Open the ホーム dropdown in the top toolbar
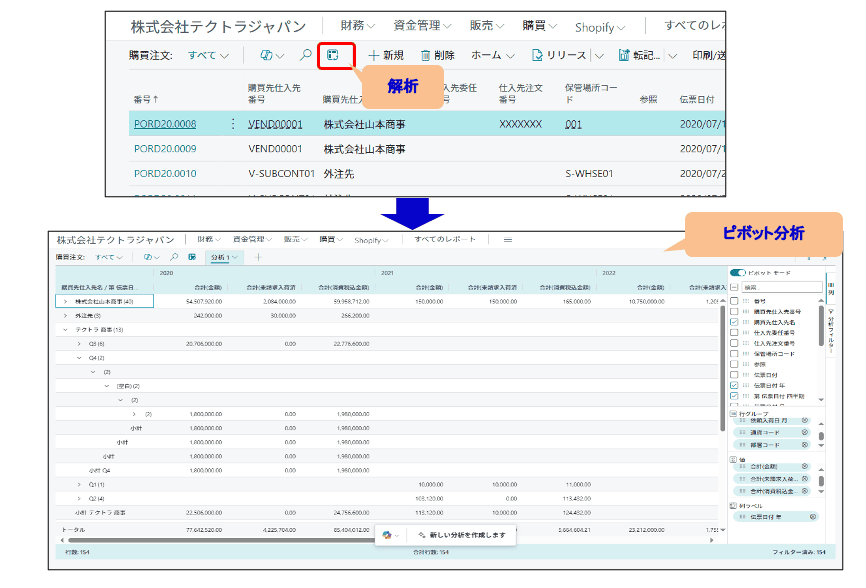This screenshot has width=866, height=588. click(493, 55)
